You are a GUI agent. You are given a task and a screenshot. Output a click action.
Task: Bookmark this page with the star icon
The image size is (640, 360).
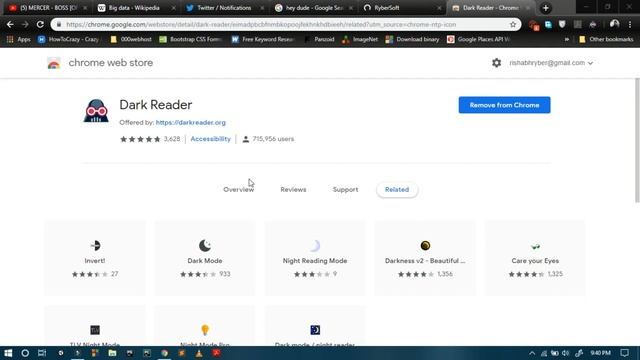click(513, 24)
